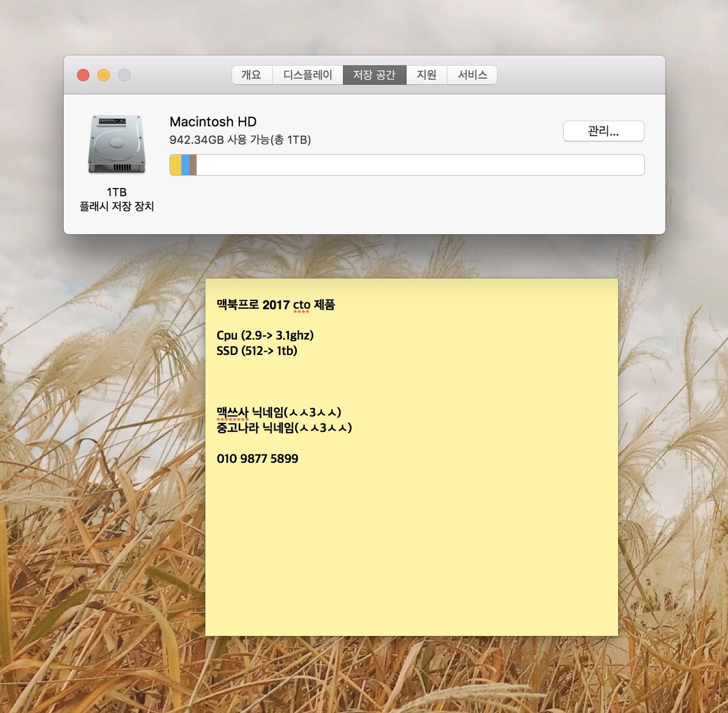The image size is (728, 713).
Task: Click the Macintosh HD volume name
Action: coord(213,122)
